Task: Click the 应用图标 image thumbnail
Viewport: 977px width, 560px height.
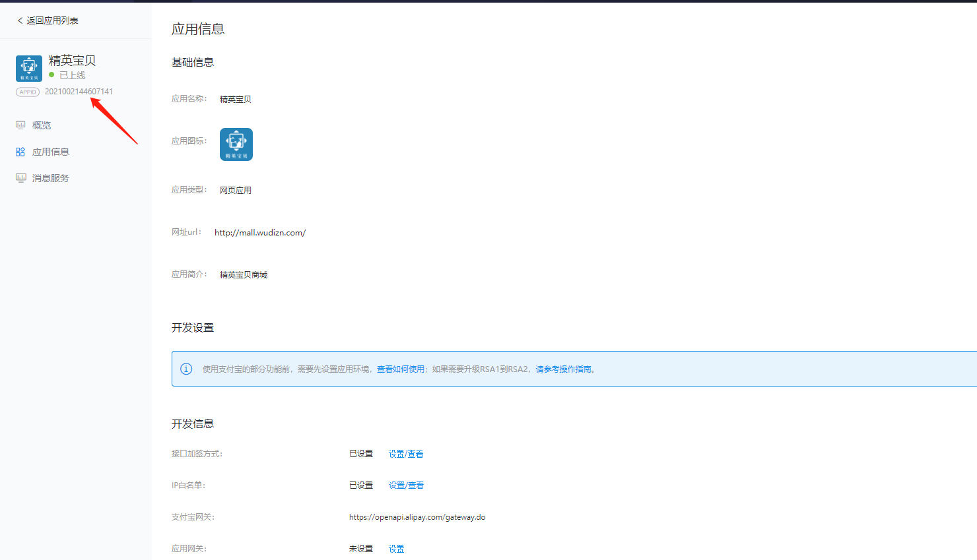Action: pyautogui.click(x=236, y=144)
